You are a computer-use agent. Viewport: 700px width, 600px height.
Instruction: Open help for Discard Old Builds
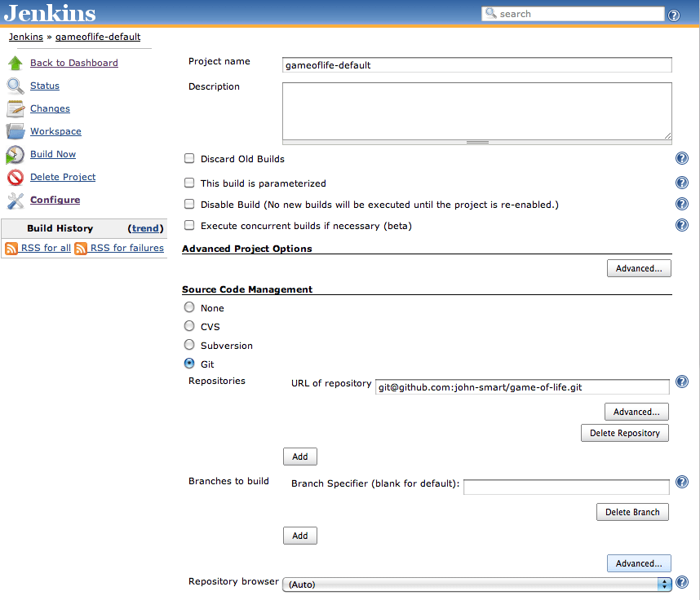[x=682, y=158]
